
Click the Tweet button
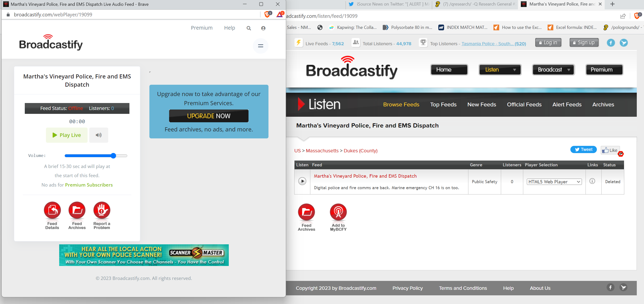coord(583,149)
